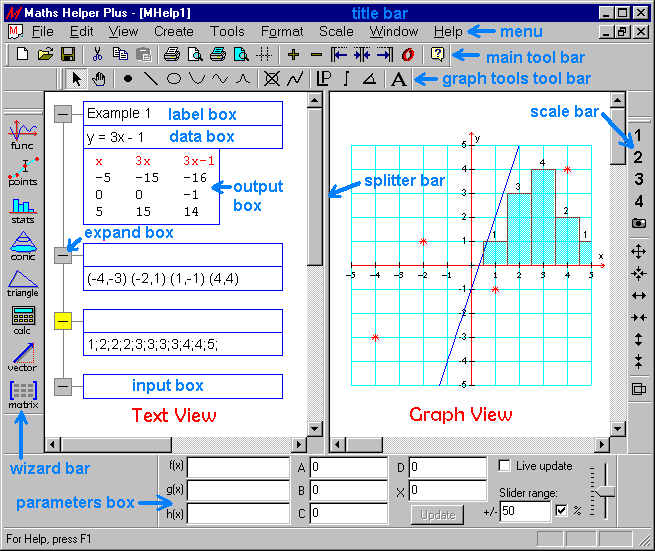Viewport: 655px width, 551px height.
Task: Choose the line drawing tool
Action: 151,79
